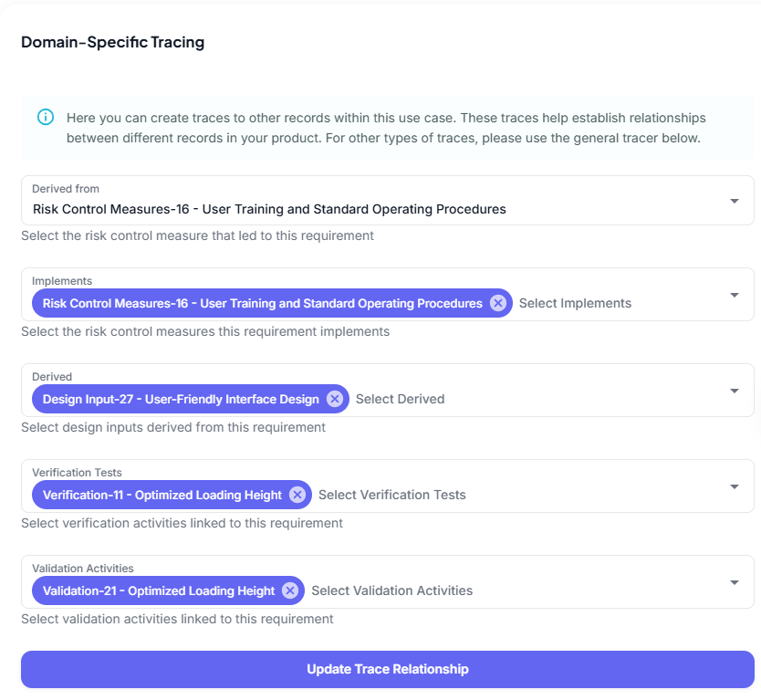Remove the Design Input-27 chip

[x=334, y=399]
